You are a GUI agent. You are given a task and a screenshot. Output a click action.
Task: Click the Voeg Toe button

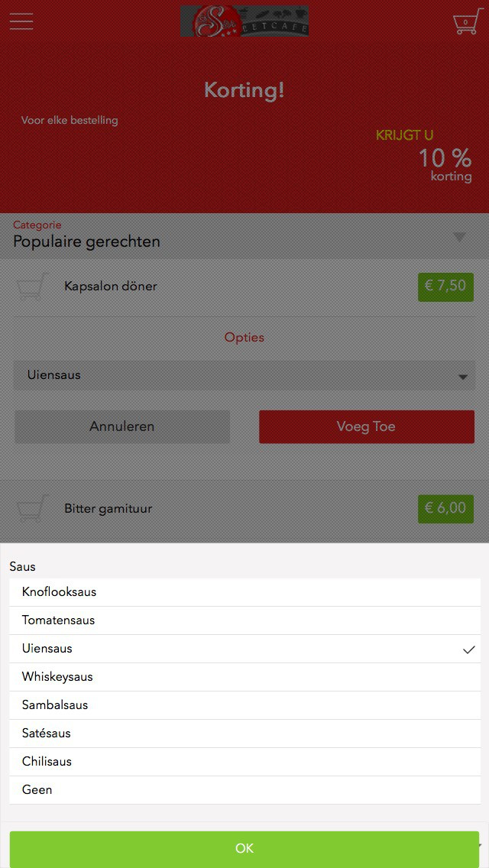pos(367,427)
